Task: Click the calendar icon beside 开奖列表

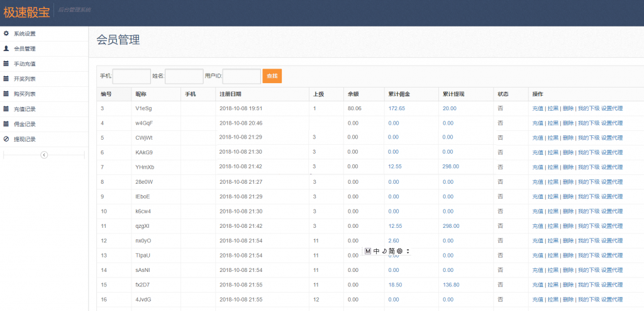Action: coord(6,79)
